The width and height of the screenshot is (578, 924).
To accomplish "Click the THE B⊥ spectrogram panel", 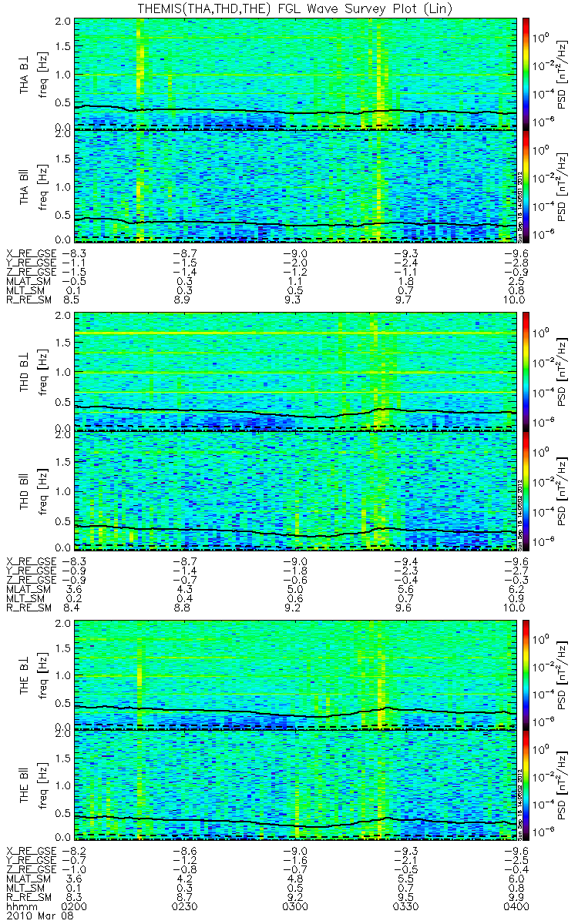I will pyautogui.click(x=295, y=674).
